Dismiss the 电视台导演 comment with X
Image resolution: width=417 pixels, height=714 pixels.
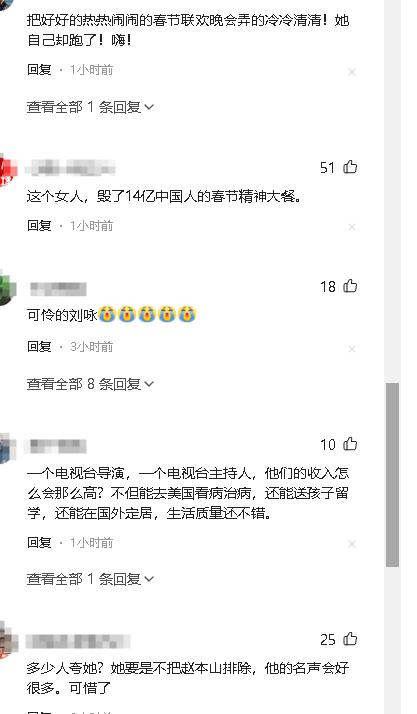[352, 544]
